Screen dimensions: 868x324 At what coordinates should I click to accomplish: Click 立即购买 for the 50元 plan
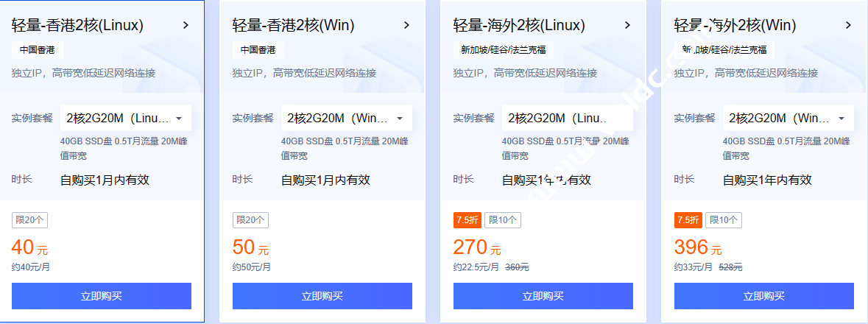coord(322,296)
